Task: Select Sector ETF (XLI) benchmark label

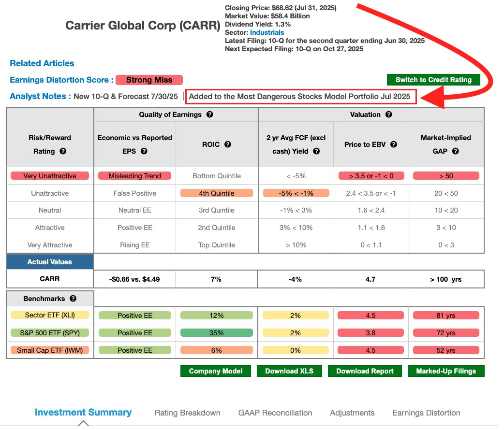Action: pos(50,315)
